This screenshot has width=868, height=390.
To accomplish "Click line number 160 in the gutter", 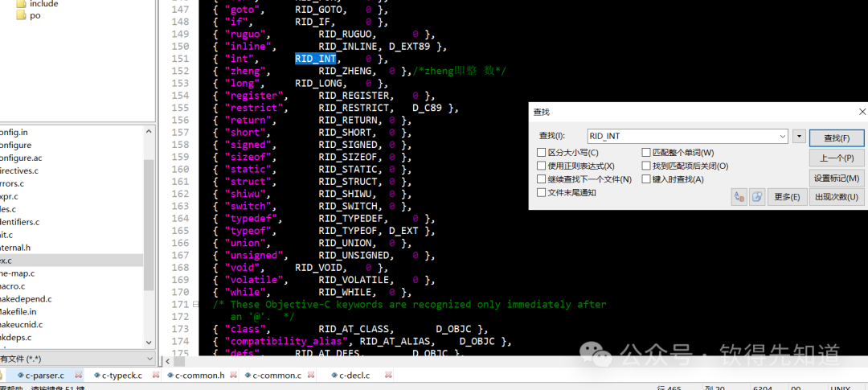I will tap(180, 169).
